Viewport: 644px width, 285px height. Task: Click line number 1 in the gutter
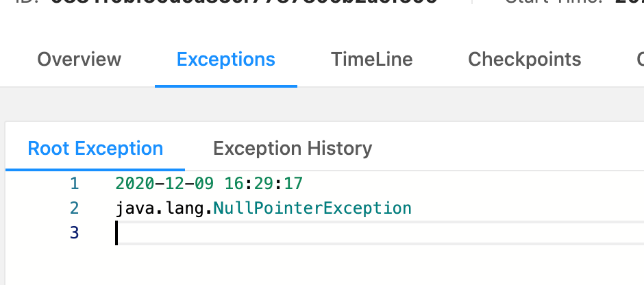point(74,184)
